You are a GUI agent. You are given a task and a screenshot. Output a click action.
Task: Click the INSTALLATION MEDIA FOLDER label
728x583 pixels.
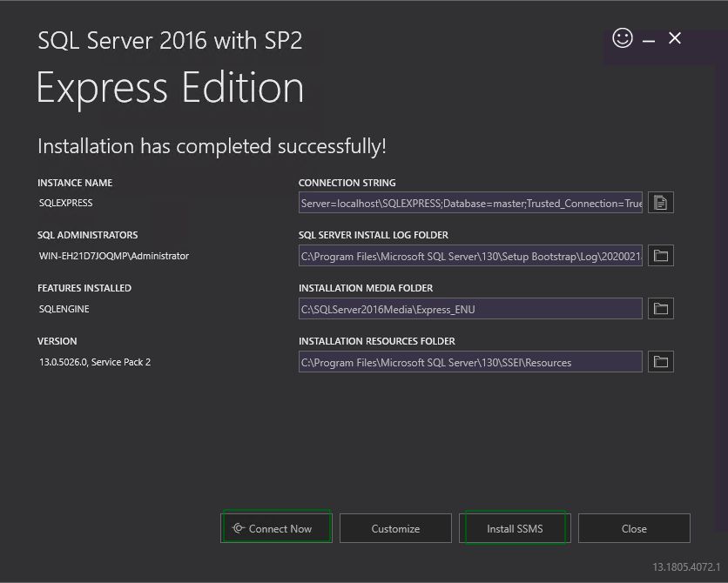[x=366, y=288]
